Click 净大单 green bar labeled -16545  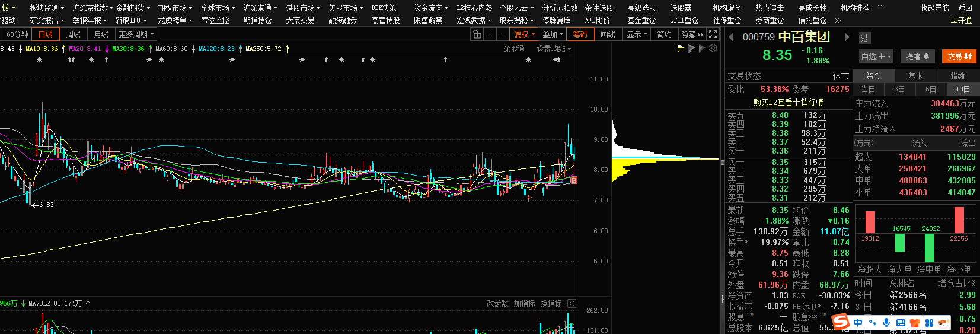tap(899, 243)
